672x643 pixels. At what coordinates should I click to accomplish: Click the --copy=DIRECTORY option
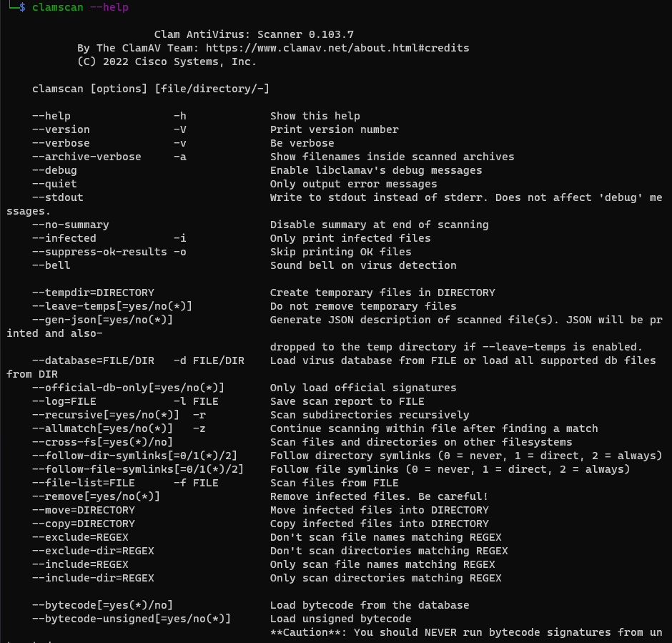(x=84, y=524)
